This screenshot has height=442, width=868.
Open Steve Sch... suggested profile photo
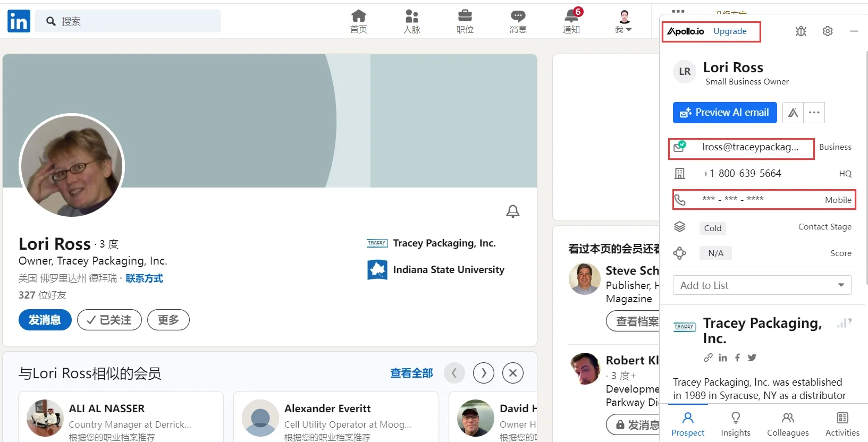tap(585, 279)
